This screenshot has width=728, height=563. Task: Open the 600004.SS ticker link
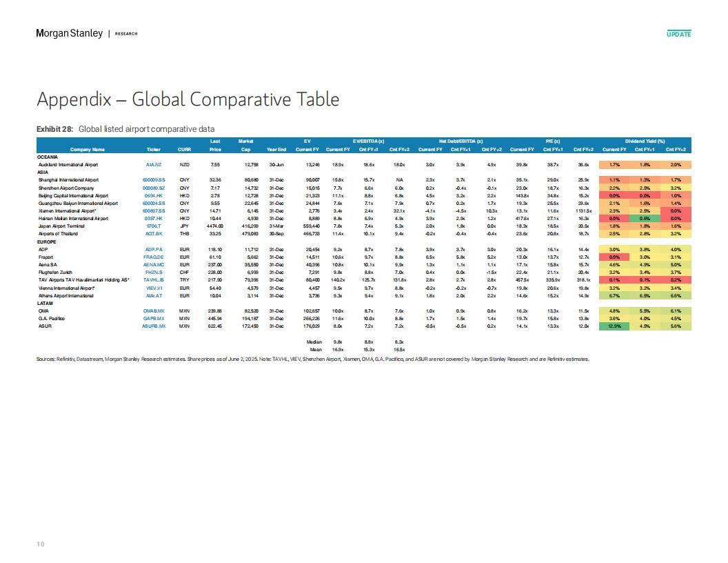[x=154, y=203]
